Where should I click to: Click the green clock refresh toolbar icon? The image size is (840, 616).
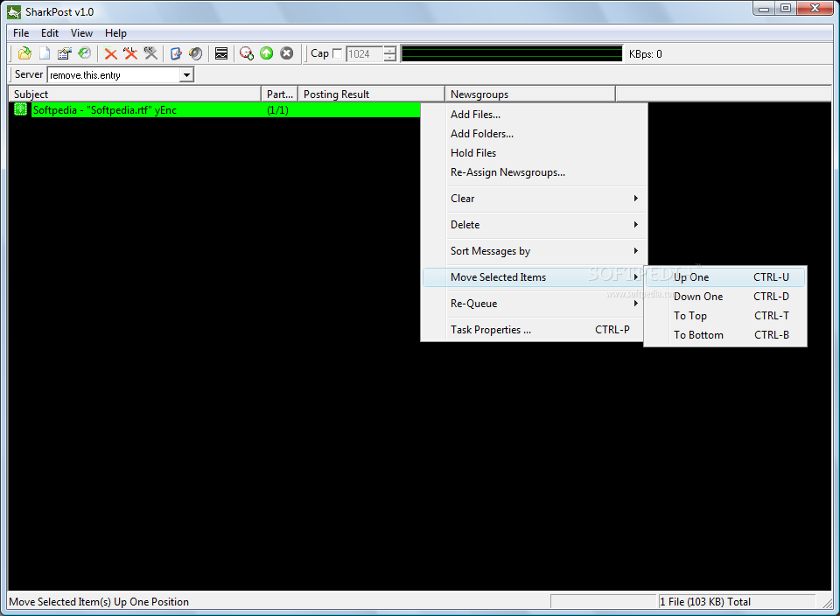[85, 53]
